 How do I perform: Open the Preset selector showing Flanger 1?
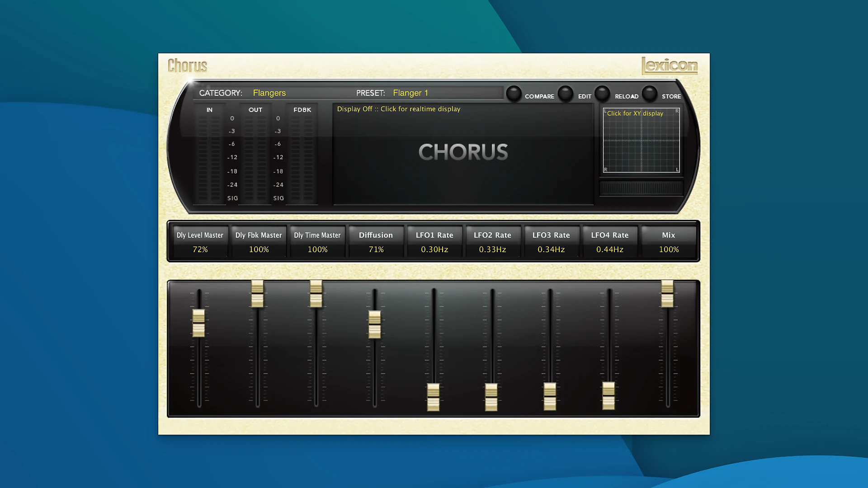pos(410,93)
